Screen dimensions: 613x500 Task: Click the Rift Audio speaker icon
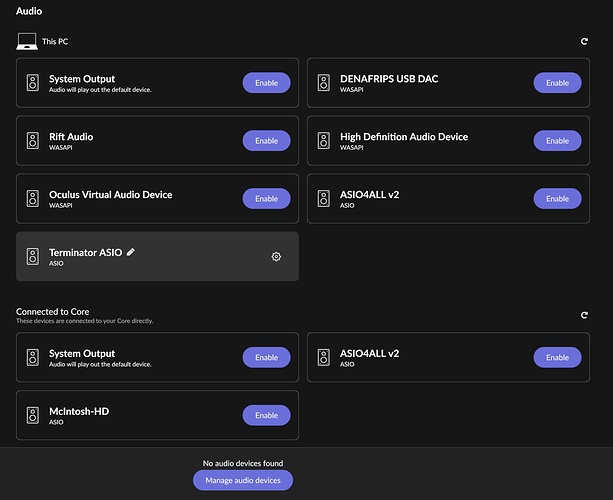click(33, 141)
